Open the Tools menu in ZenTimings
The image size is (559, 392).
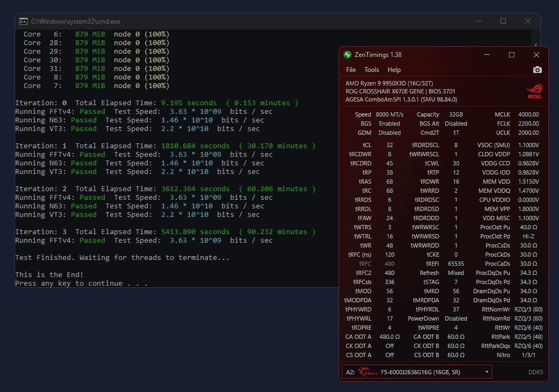click(371, 70)
